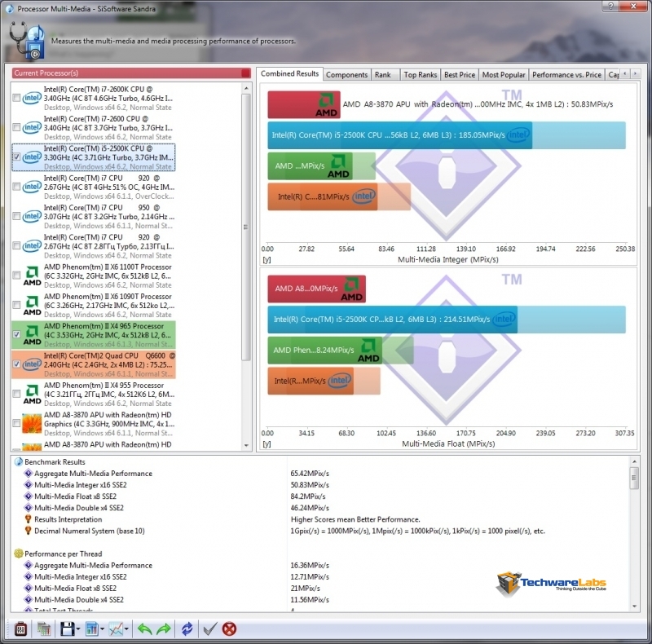Click the greyed-out copy charts toolbar icon
The image size is (652, 644).
44,629
